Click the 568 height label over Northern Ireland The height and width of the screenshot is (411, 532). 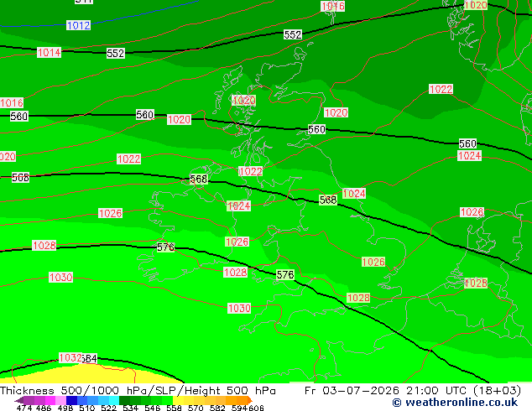(x=199, y=179)
